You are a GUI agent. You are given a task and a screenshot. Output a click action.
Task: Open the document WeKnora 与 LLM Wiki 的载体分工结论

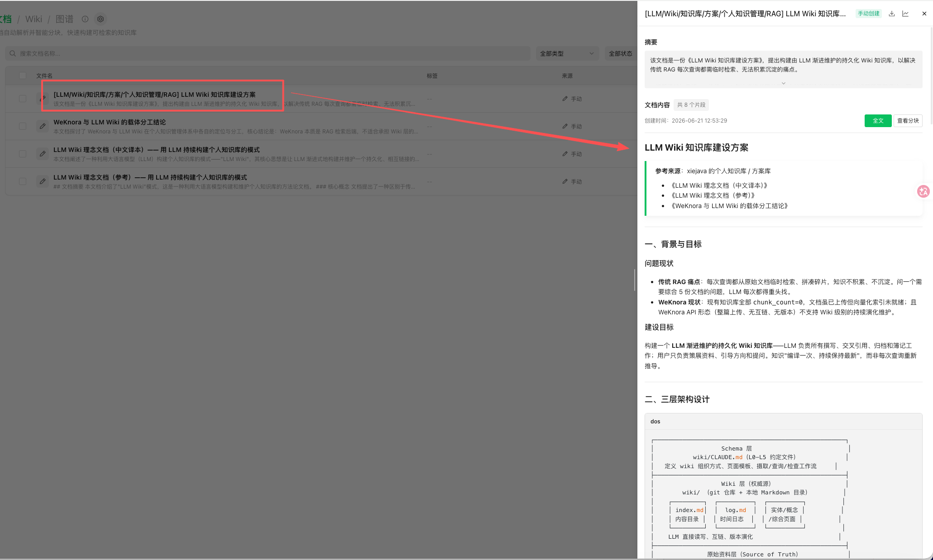pyautogui.click(x=110, y=122)
